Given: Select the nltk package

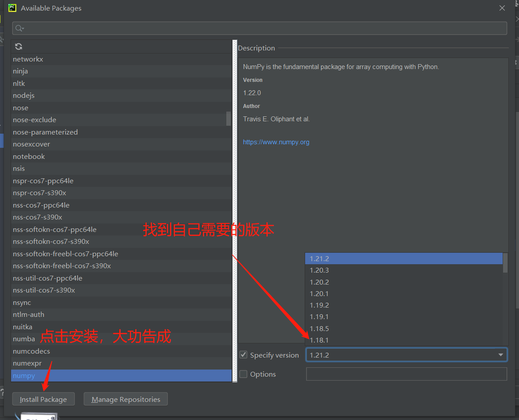Looking at the screenshot, I should (121, 83).
